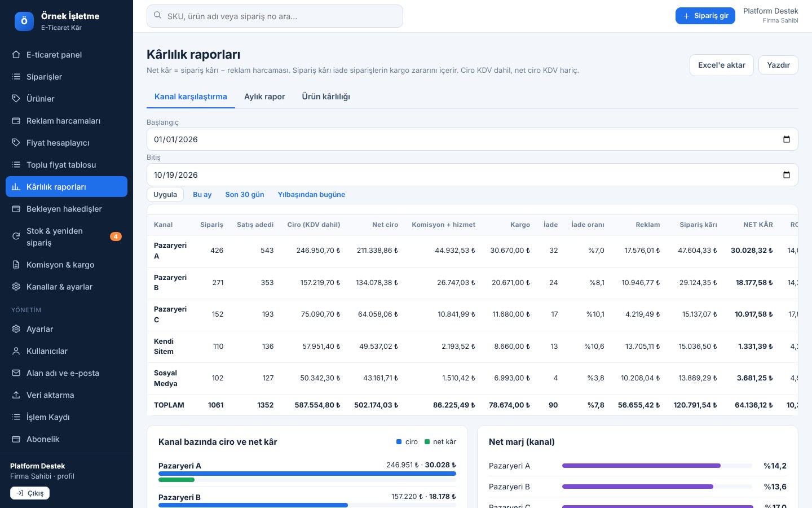Open E-ticaret panel home icon

(16, 55)
